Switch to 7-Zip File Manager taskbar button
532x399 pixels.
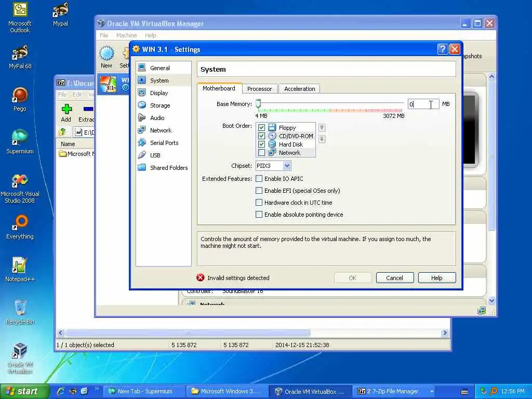click(394, 391)
